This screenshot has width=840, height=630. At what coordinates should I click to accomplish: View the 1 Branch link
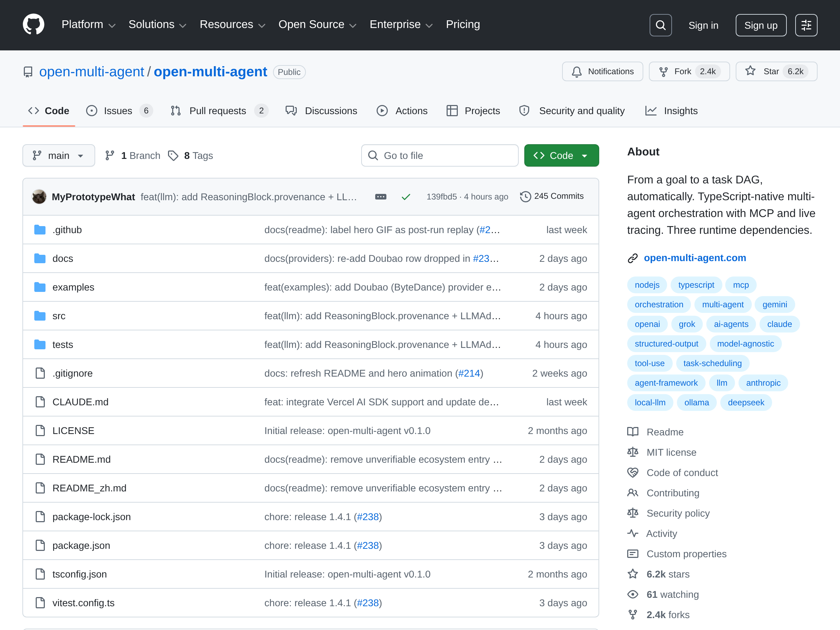(x=133, y=155)
